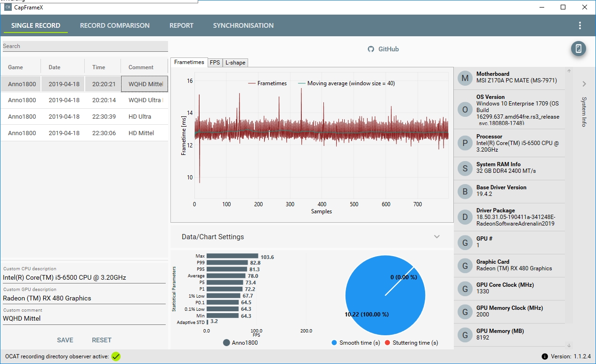Click the CapFrameX title bar app icon
The height and width of the screenshot is (364, 596).
pyautogui.click(x=8, y=8)
